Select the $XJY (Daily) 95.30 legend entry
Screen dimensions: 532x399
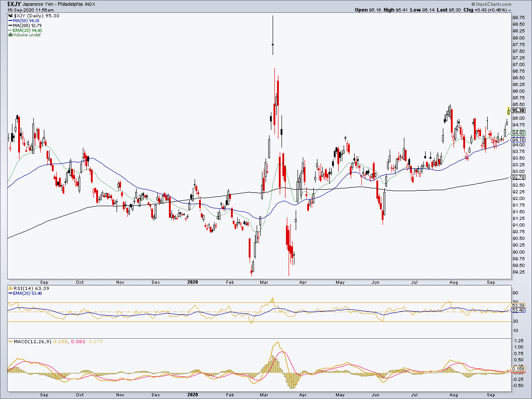[36, 16]
